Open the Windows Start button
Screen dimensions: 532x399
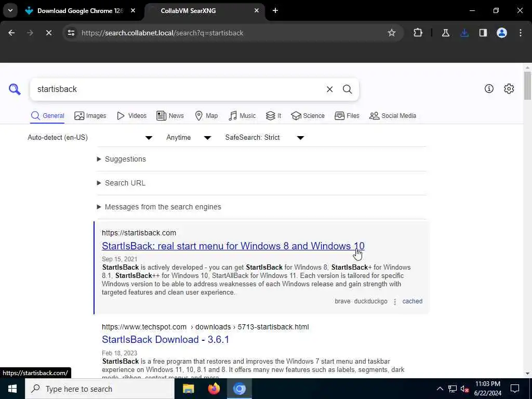[x=12, y=389]
